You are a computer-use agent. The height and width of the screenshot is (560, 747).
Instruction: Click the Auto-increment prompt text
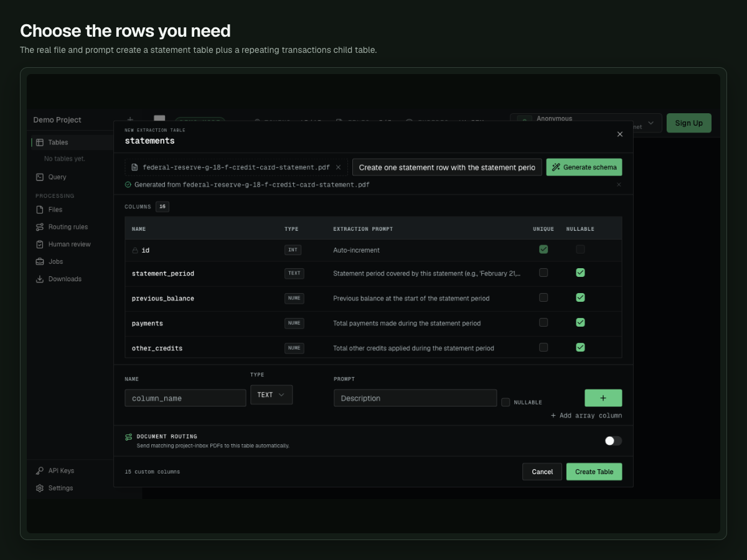pos(356,250)
